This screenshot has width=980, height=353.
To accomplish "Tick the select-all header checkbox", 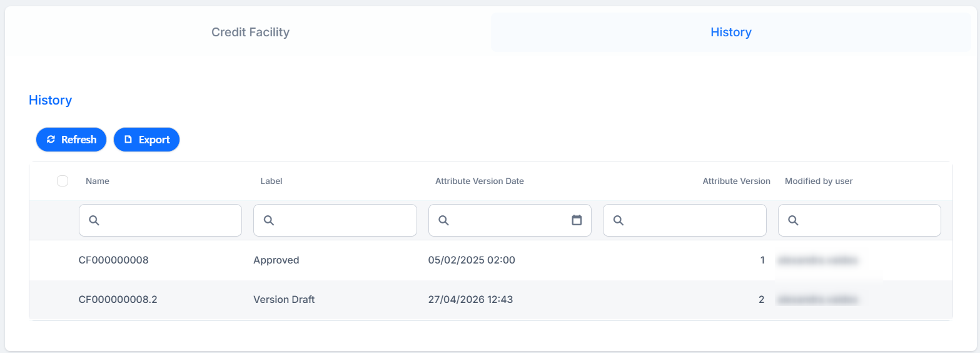I will pos(63,181).
